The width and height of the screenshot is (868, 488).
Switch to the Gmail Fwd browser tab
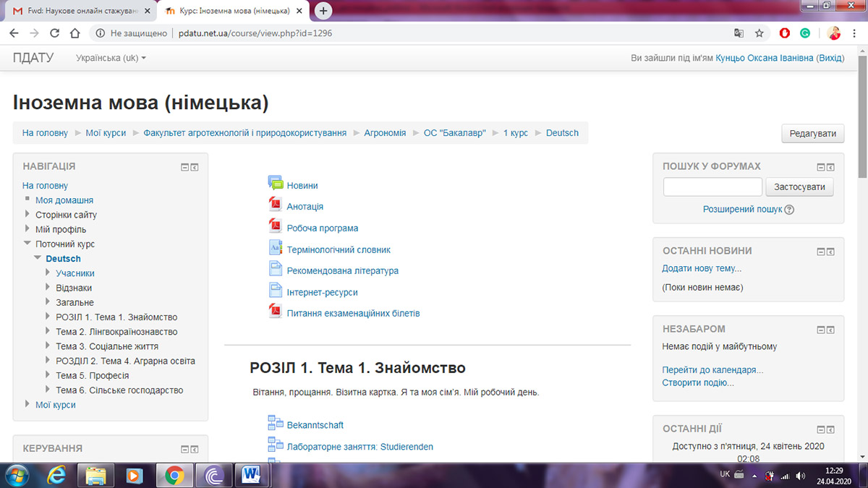pyautogui.click(x=80, y=11)
